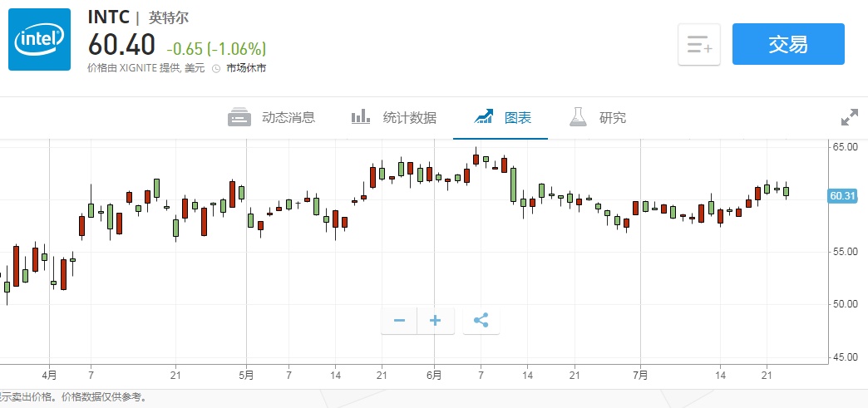This screenshot has height=408, width=868.
Task: Switch to the 统计数据 tab
Action: [x=409, y=118]
